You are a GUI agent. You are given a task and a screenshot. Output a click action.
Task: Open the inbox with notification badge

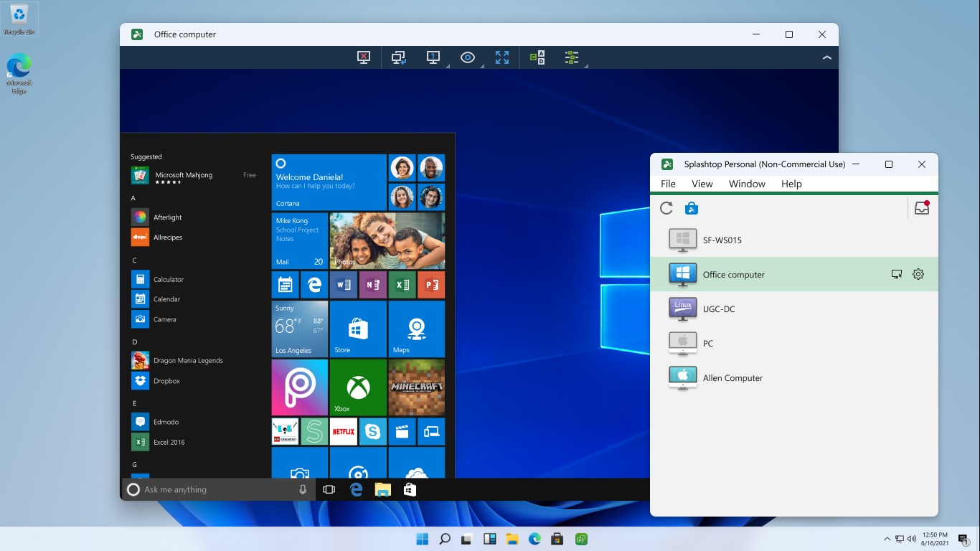[921, 208]
